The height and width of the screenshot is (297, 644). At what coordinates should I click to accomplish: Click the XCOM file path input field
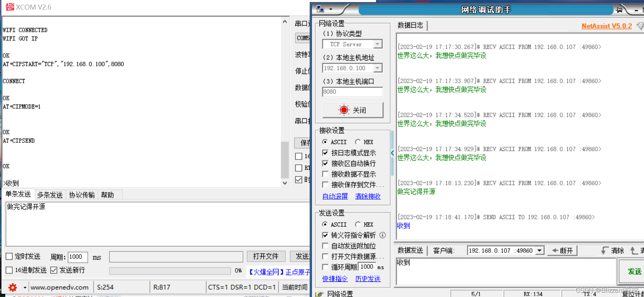point(176,257)
